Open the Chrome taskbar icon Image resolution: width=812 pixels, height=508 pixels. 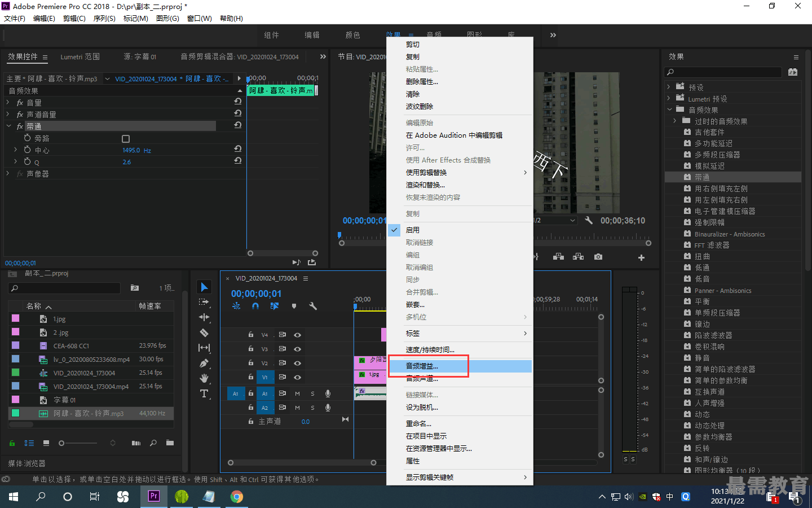237,497
